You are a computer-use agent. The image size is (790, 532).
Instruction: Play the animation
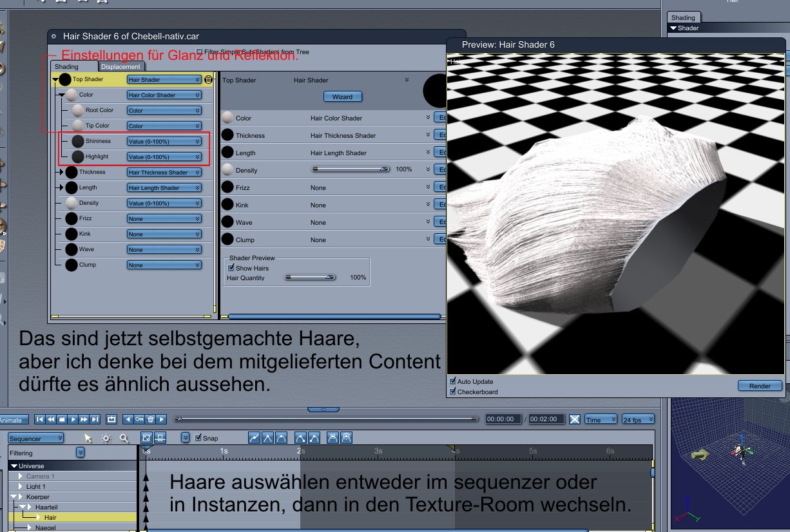click(x=73, y=419)
